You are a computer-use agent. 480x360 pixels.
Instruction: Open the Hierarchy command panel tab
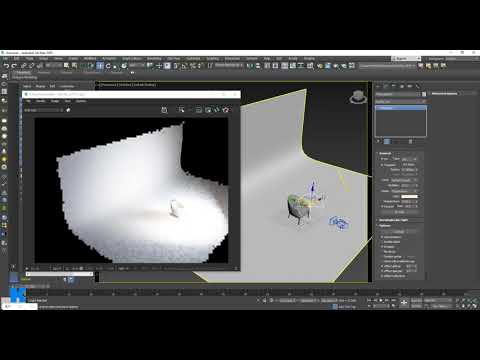click(394, 86)
